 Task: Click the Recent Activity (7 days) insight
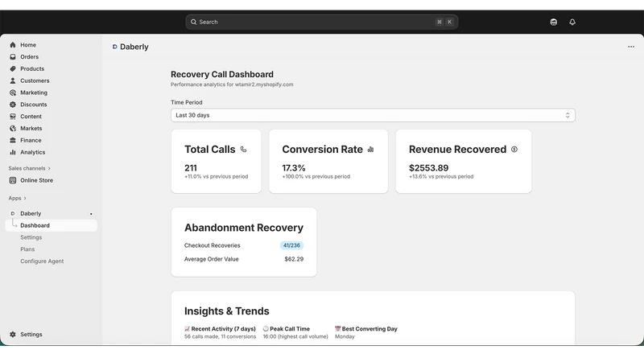pyautogui.click(x=220, y=332)
